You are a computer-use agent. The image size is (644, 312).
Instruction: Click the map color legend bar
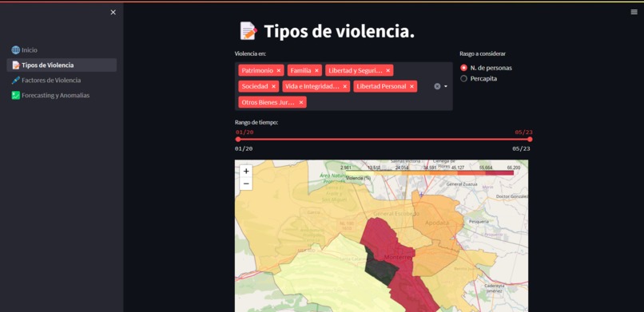[430, 173]
